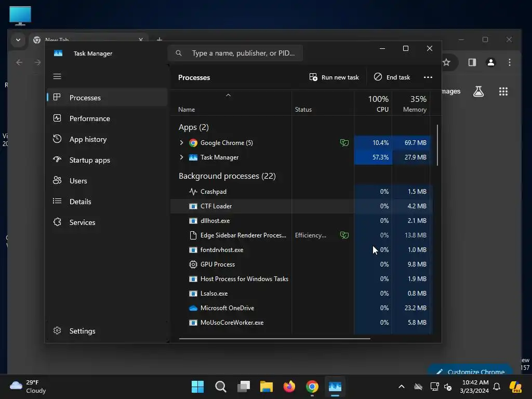The image size is (532, 399).
Task: Click the Microsoft OneDrive cloud icon
Action: click(x=193, y=308)
